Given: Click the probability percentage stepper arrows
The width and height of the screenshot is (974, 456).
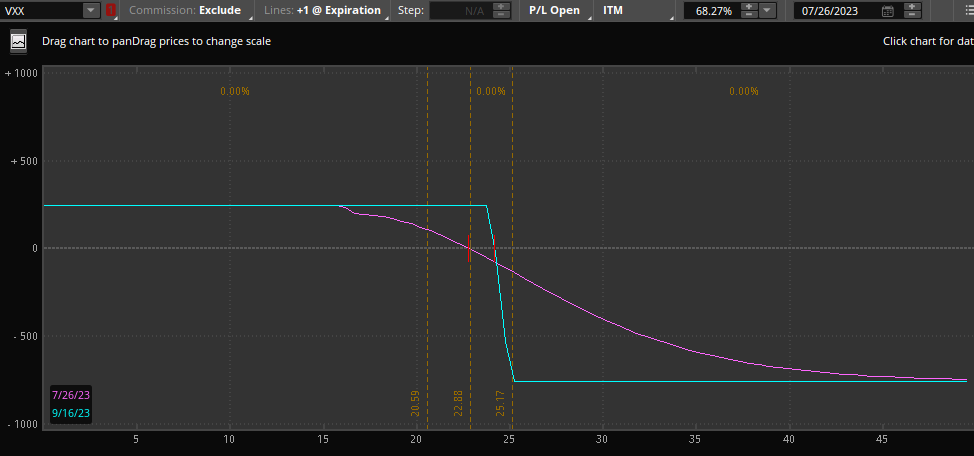Looking at the screenshot, I should click(x=749, y=10).
